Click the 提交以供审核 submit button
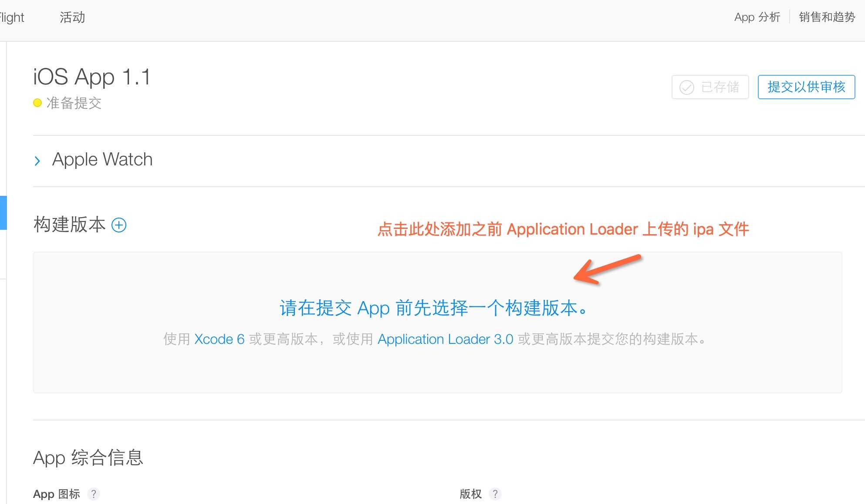This screenshot has height=504, width=865. [806, 87]
